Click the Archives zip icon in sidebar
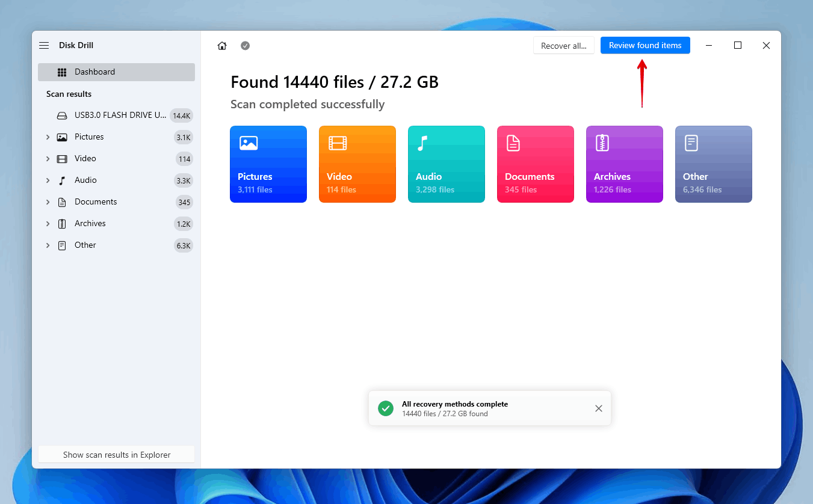This screenshot has height=504, width=813. coord(62,224)
